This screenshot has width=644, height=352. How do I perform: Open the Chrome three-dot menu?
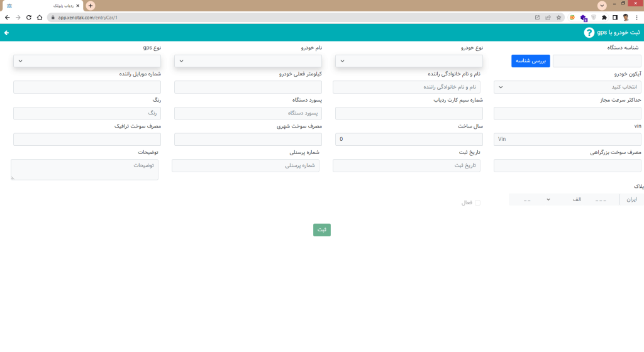[x=636, y=17]
